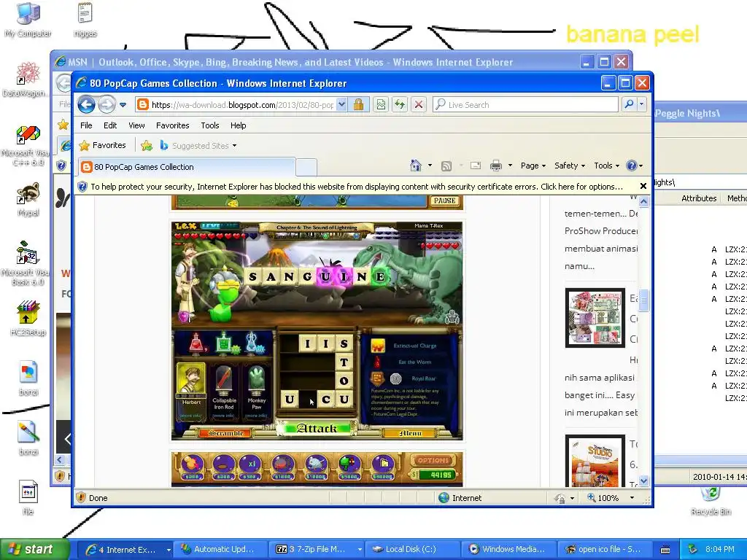Click the Attack button in Bookworm game
The width and height of the screenshot is (747, 560).
point(317,429)
